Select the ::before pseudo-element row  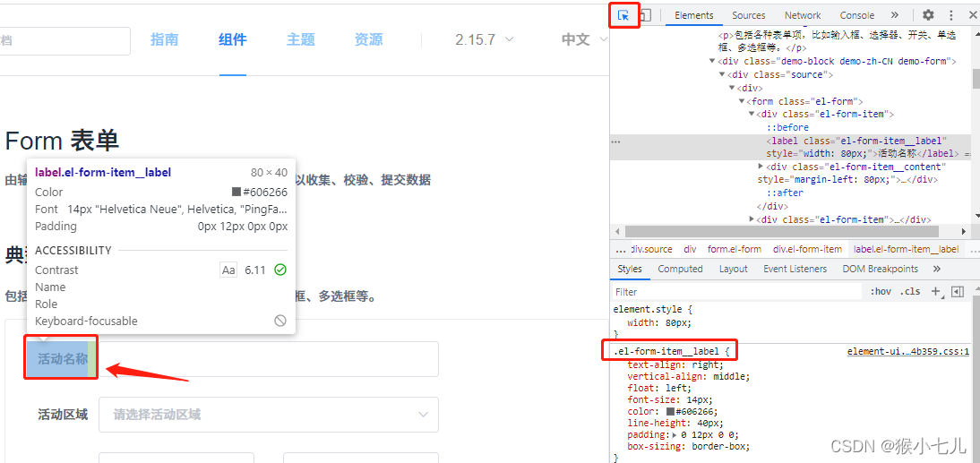[787, 127]
